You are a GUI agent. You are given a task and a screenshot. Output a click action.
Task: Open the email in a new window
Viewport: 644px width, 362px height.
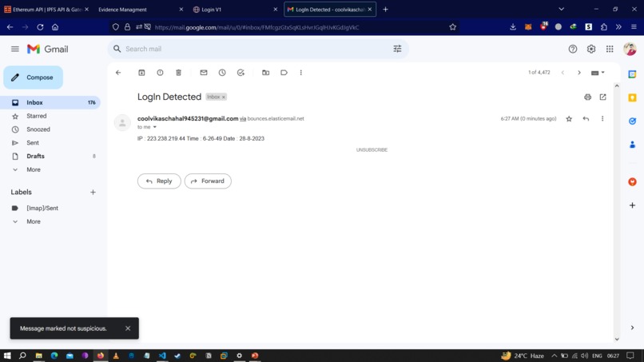(603, 97)
